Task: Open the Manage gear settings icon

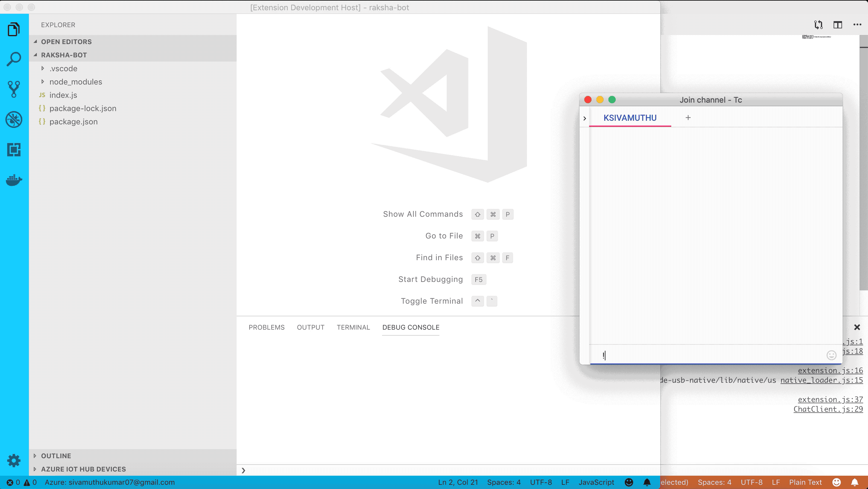Action: pyautogui.click(x=14, y=460)
